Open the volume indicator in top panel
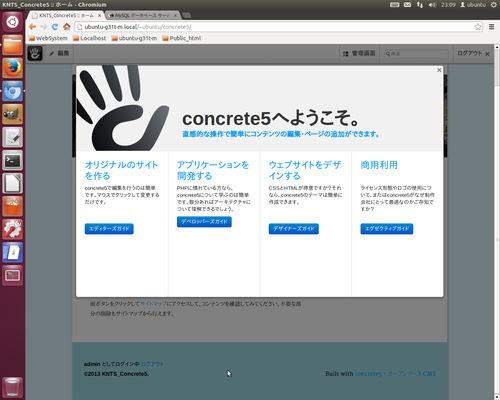 [x=432, y=5]
